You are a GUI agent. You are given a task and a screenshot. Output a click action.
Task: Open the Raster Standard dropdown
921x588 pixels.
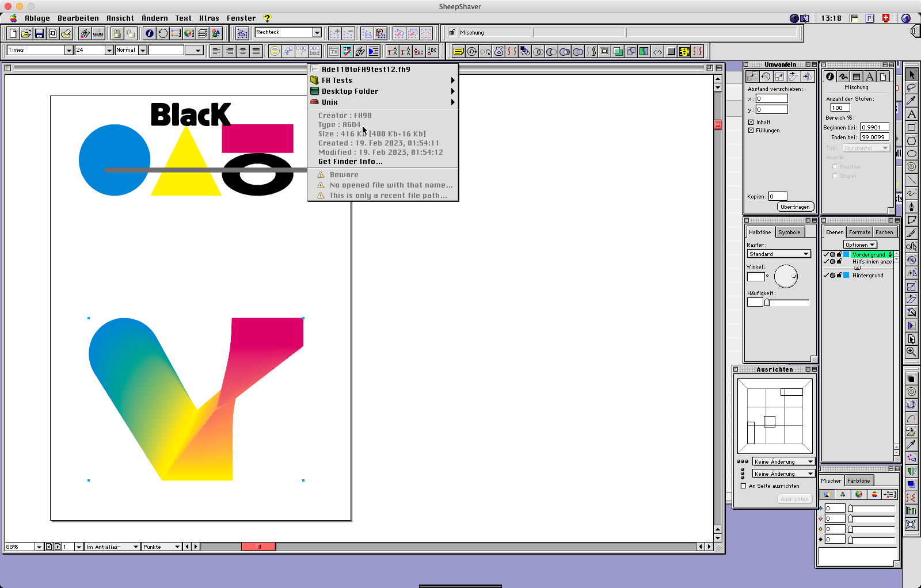pos(779,254)
